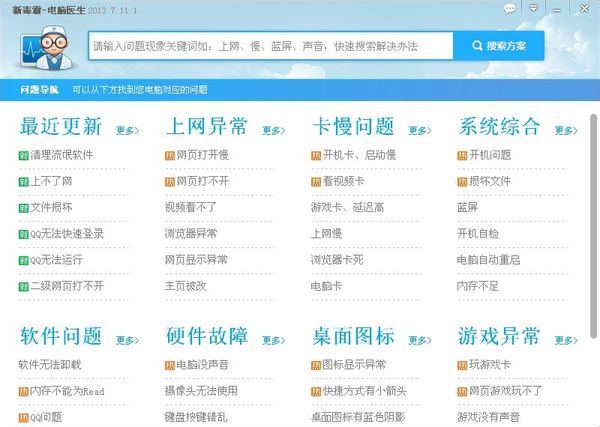Open the 电脑卡 link

pyautogui.click(x=326, y=286)
